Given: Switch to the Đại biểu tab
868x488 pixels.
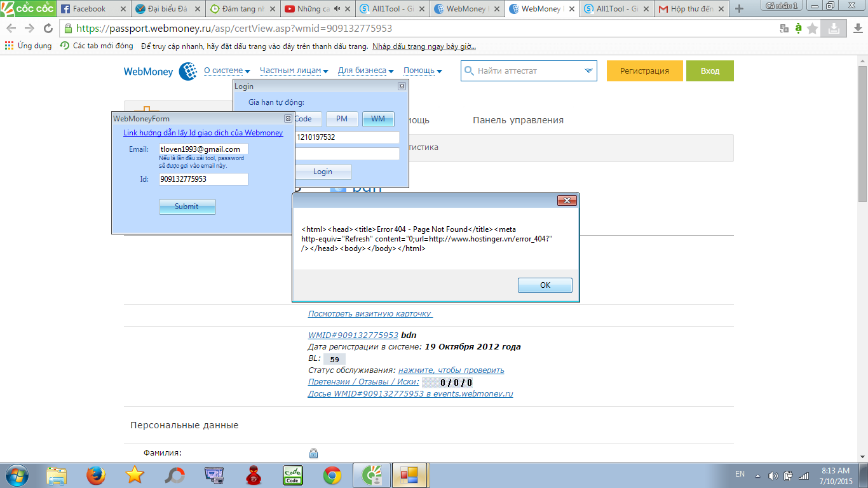Looking at the screenshot, I should [168, 9].
